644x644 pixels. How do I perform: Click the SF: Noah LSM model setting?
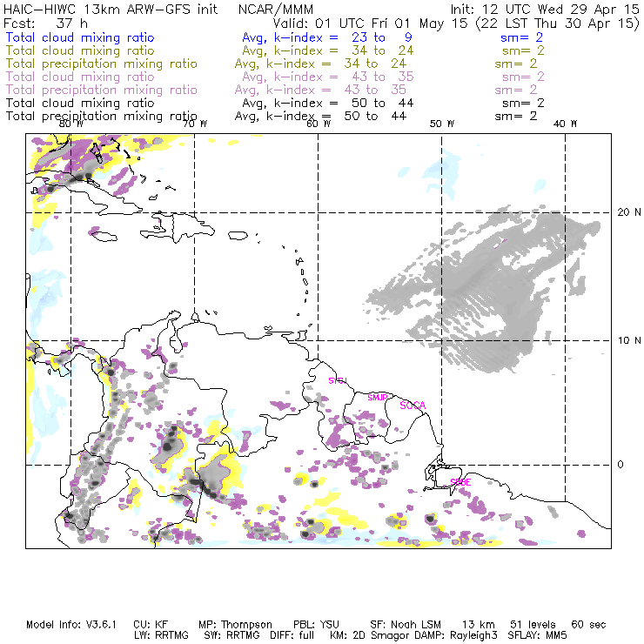406,625
